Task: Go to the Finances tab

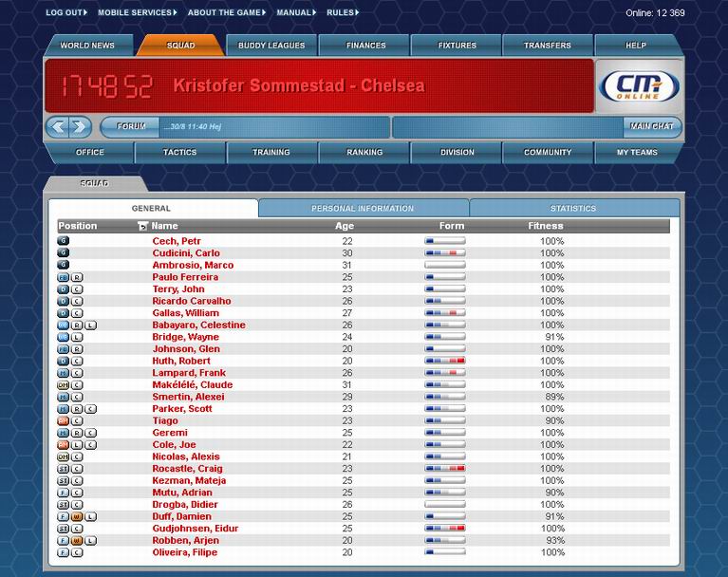Action: pyautogui.click(x=365, y=46)
